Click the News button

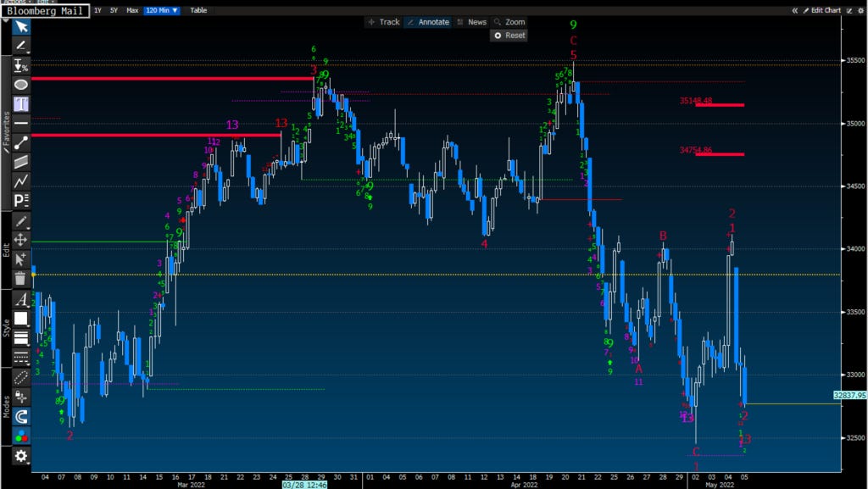click(x=471, y=22)
